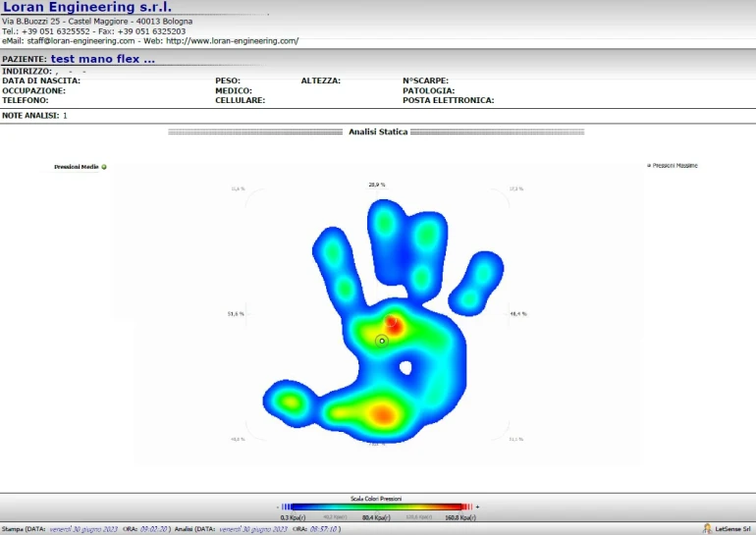Viewport: 756px width, 535px height.
Task: Select the Pressioni Medie option
Action: (x=76, y=167)
